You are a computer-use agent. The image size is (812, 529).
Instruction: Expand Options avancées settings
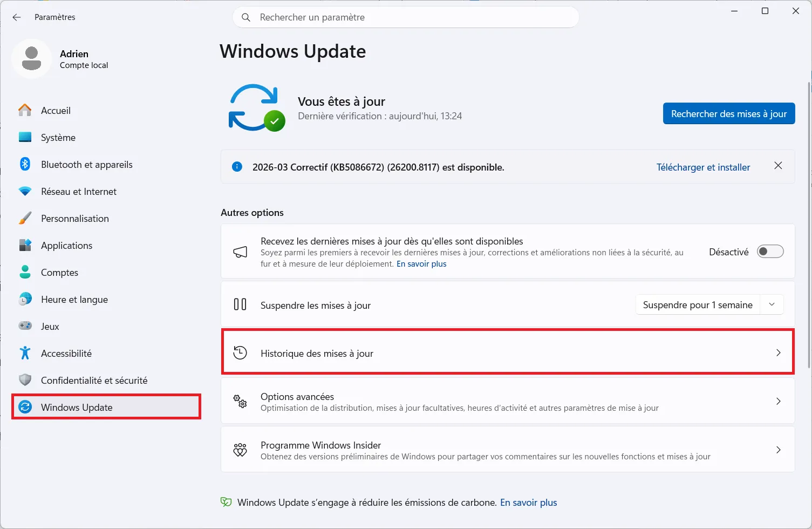tap(507, 401)
